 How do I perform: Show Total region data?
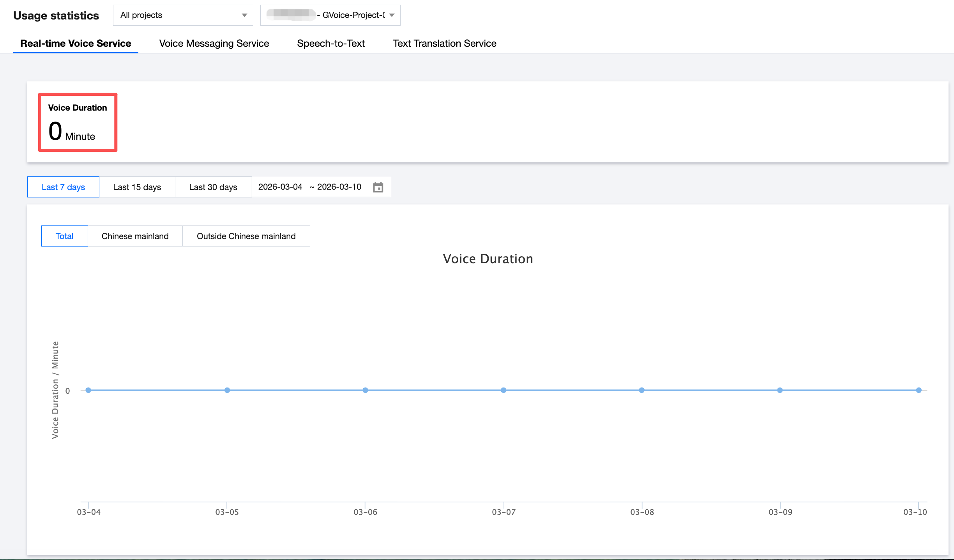tap(64, 236)
